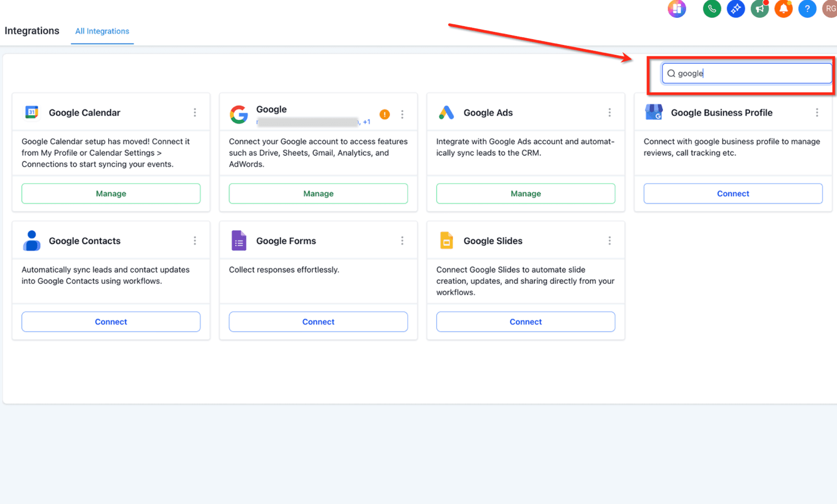Connect Google Business Profile integration

click(x=733, y=193)
